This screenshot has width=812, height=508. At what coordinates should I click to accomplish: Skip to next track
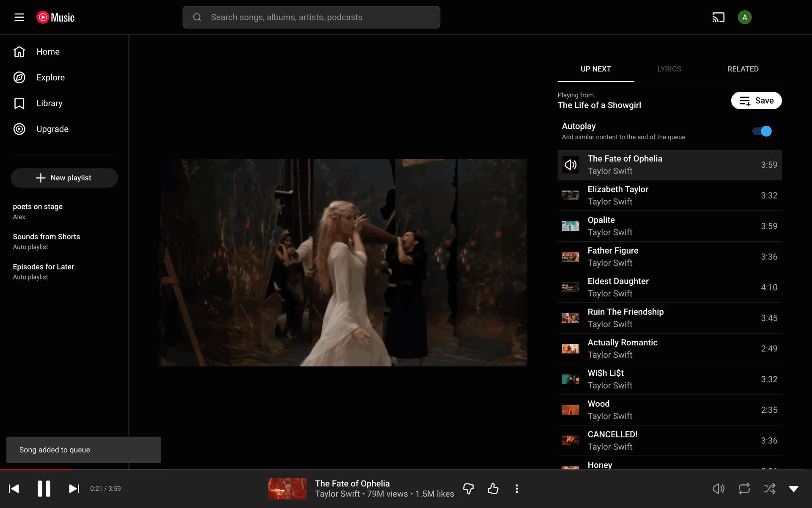pyautogui.click(x=74, y=489)
